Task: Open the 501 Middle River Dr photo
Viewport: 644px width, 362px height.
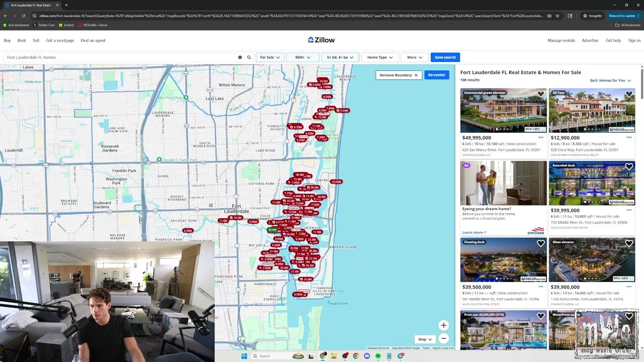Action: click(x=503, y=260)
